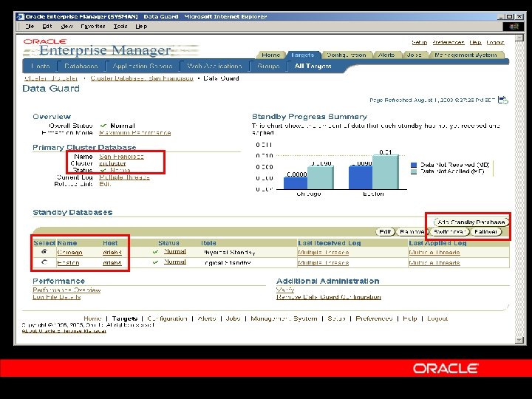Click the Remove button
This screenshot has height=399, width=532.
[412, 232]
